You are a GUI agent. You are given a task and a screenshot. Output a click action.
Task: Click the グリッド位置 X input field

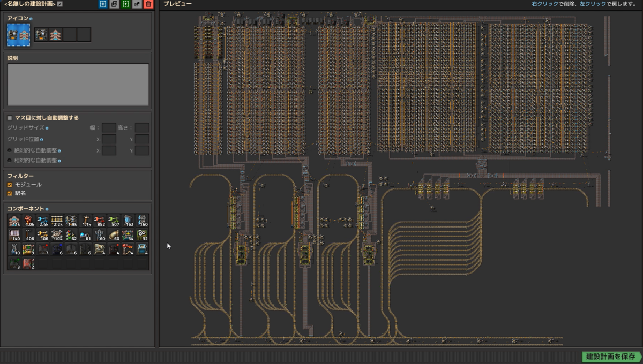pyautogui.click(x=109, y=139)
